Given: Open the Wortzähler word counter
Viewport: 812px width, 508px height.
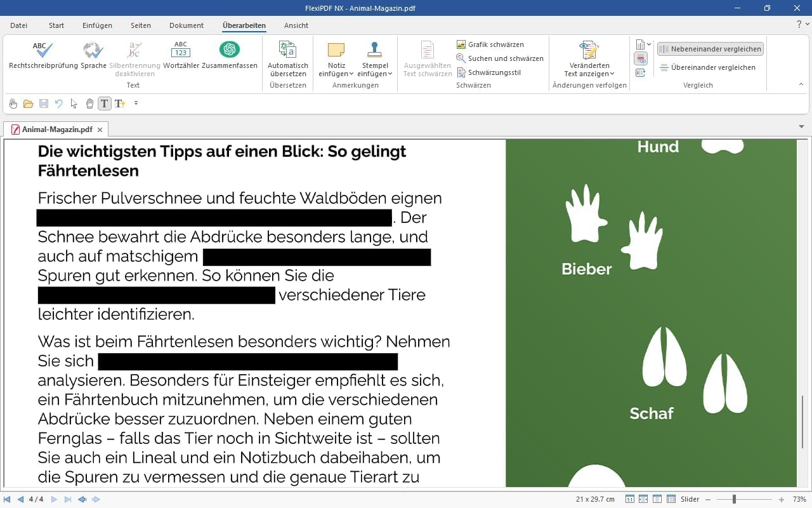Looking at the screenshot, I should [x=181, y=55].
